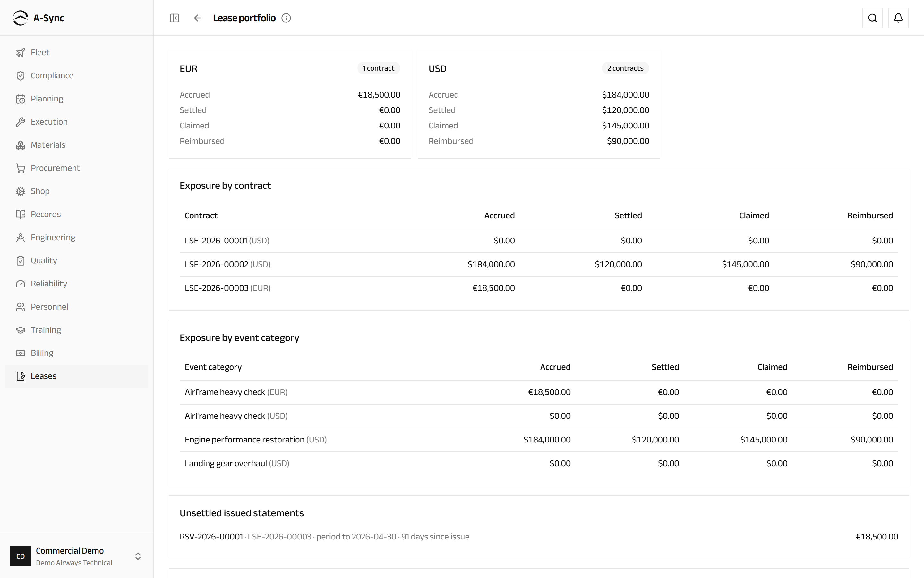The height and width of the screenshot is (578, 924).
Task: Open the Fleet menu item
Action: tap(77, 52)
